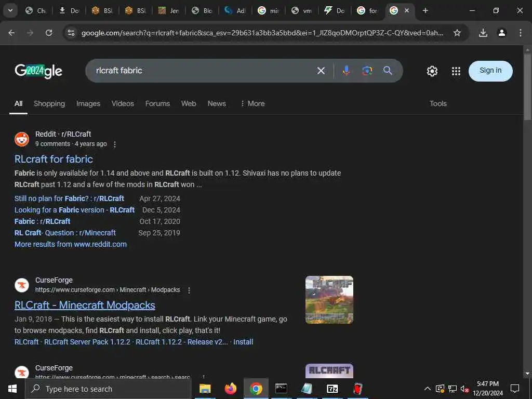Open the Chrome downloads icon

483,33
